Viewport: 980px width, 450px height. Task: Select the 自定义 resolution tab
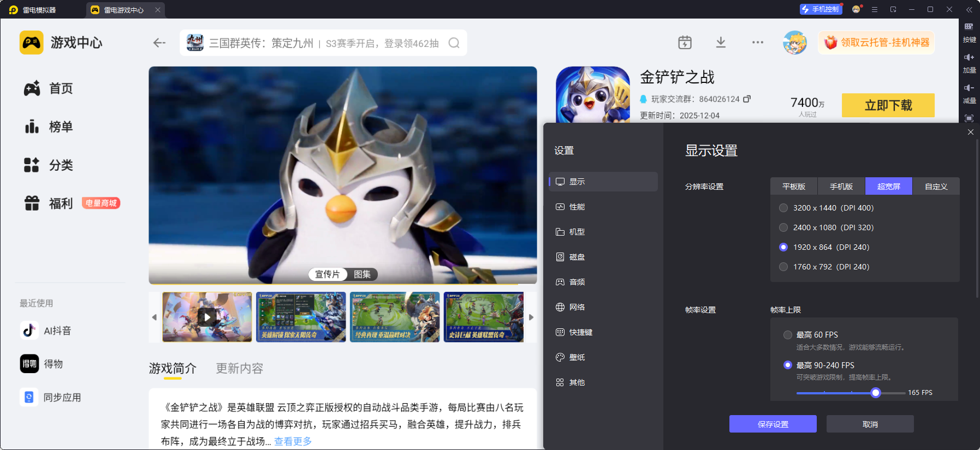pos(936,187)
